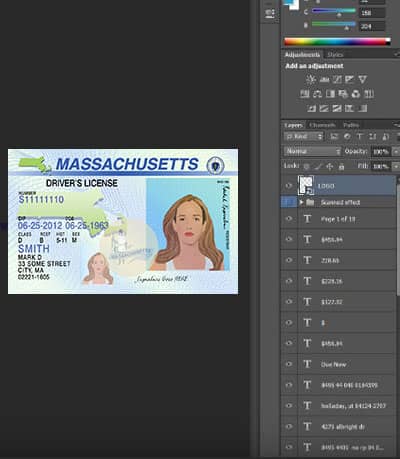Select the 'Due Now' text layer name

click(333, 364)
